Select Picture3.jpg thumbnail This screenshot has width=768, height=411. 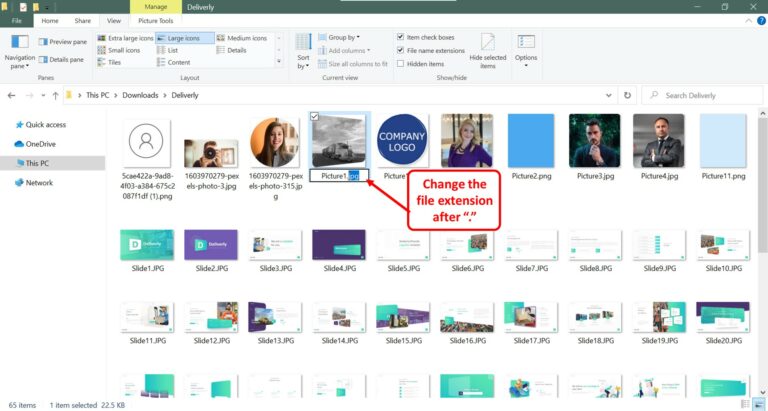(x=595, y=141)
